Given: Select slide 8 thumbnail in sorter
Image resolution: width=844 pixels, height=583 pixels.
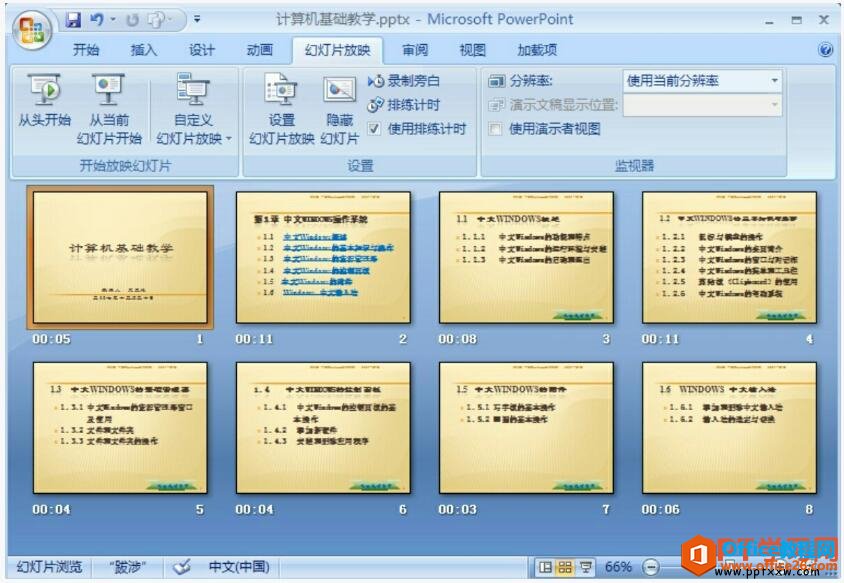Looking at the screenshot, I should coord(729,428).
